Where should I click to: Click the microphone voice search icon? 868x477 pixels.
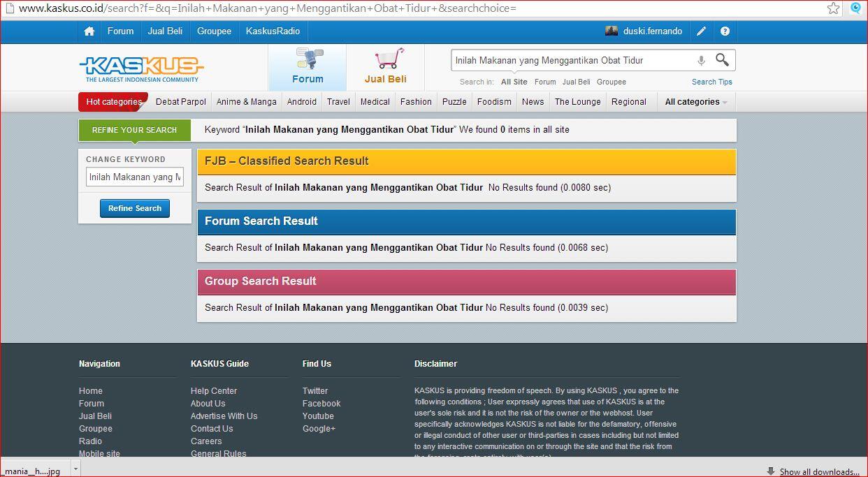pyautogui.click(x=701, y=61)
